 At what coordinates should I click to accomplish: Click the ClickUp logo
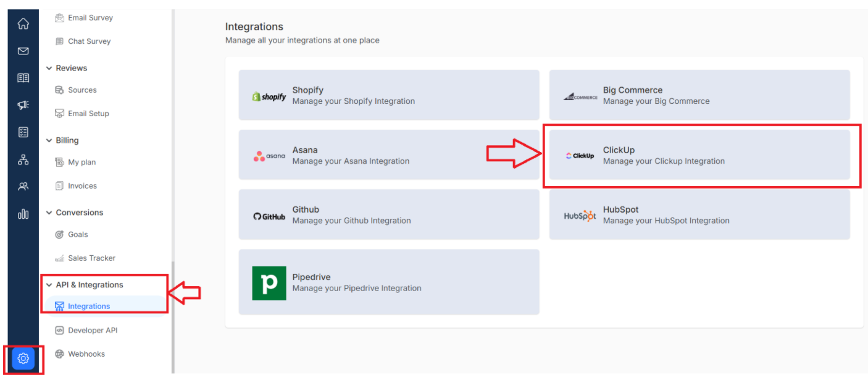tap(580, 156)
